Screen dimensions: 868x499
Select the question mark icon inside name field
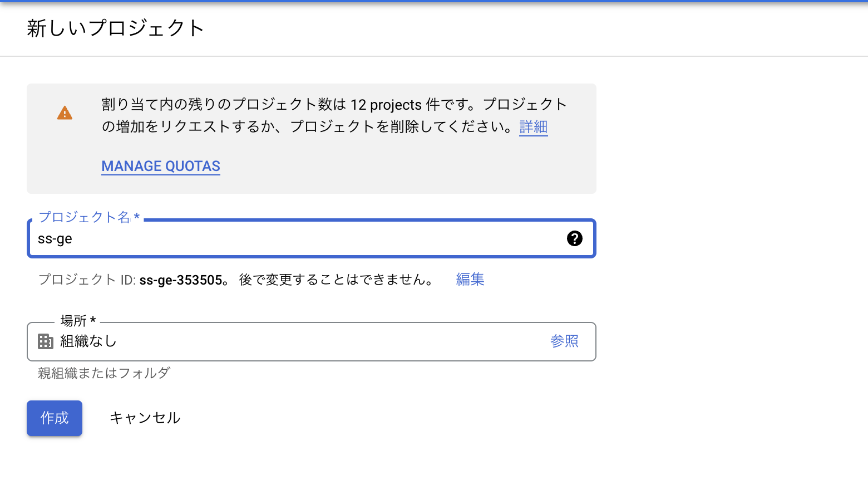575,238
